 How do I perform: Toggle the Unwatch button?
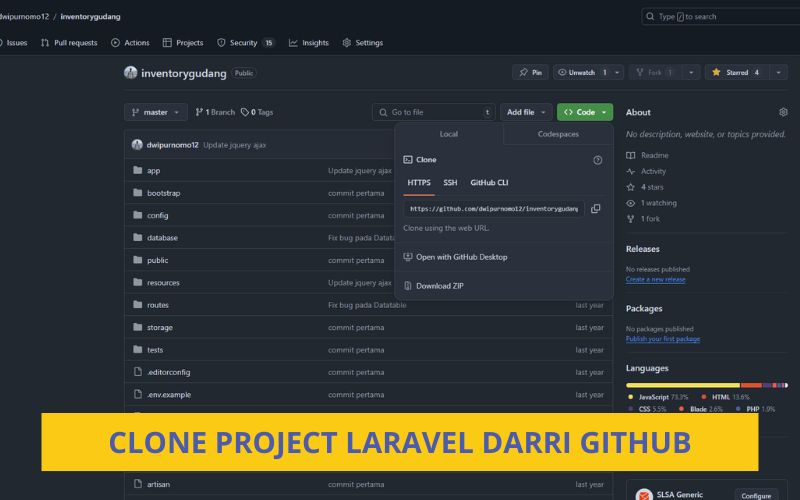(x=581, y=72)
